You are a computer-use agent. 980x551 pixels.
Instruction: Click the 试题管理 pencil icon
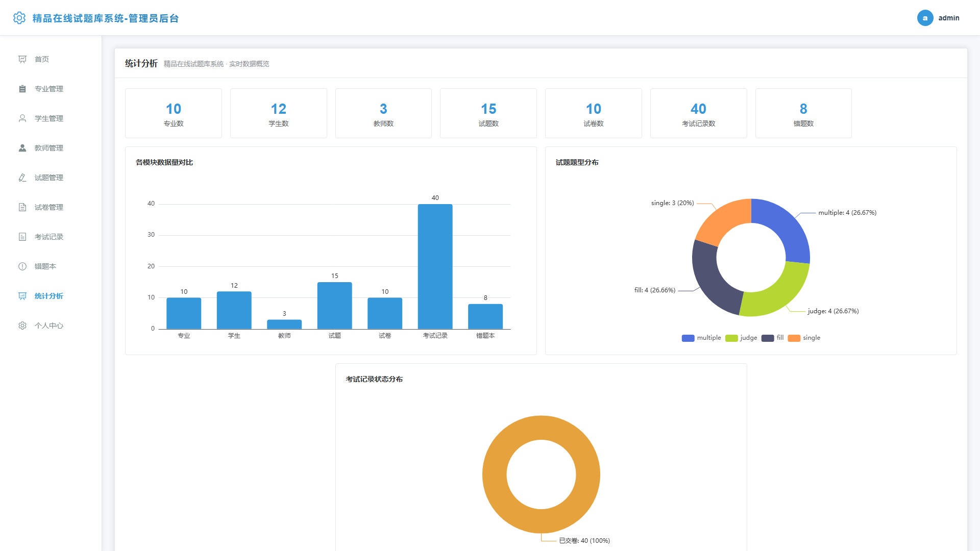point(22,178)
